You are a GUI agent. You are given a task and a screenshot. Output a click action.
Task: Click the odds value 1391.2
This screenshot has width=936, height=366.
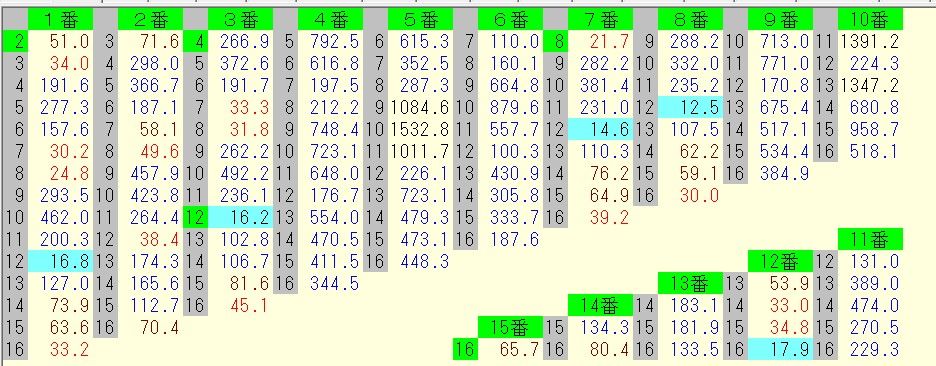coord(870,42)
